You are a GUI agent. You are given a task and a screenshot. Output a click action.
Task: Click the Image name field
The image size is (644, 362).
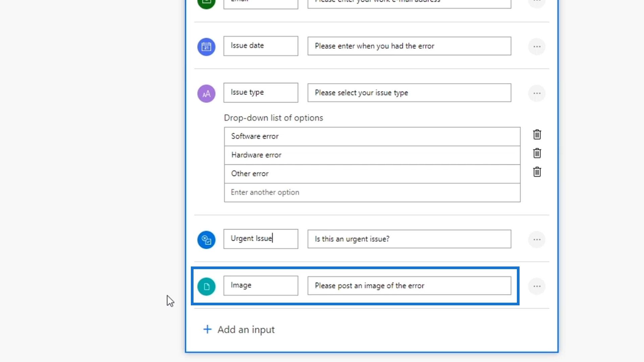(261, 286)
